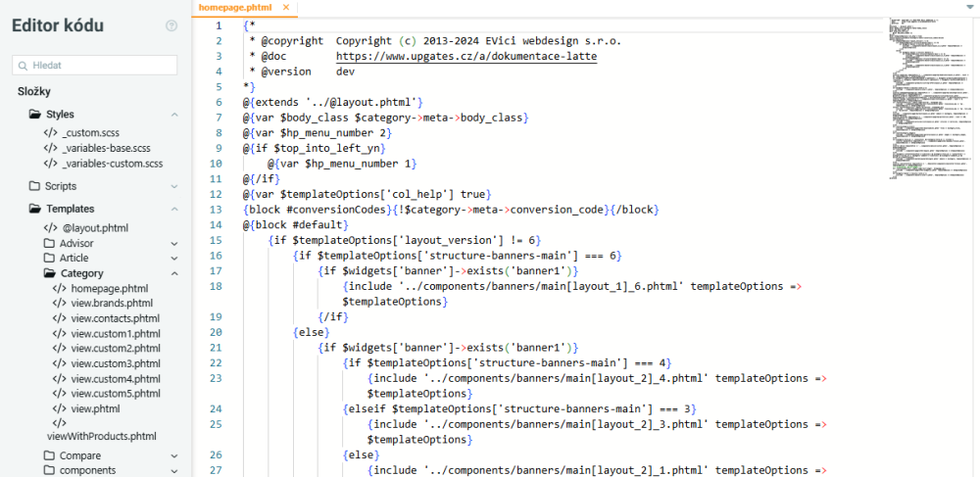Collapse the Styles folder using its chevron
Image resolution: width=980 pixels, height=477 pixels.
(174, 115)
